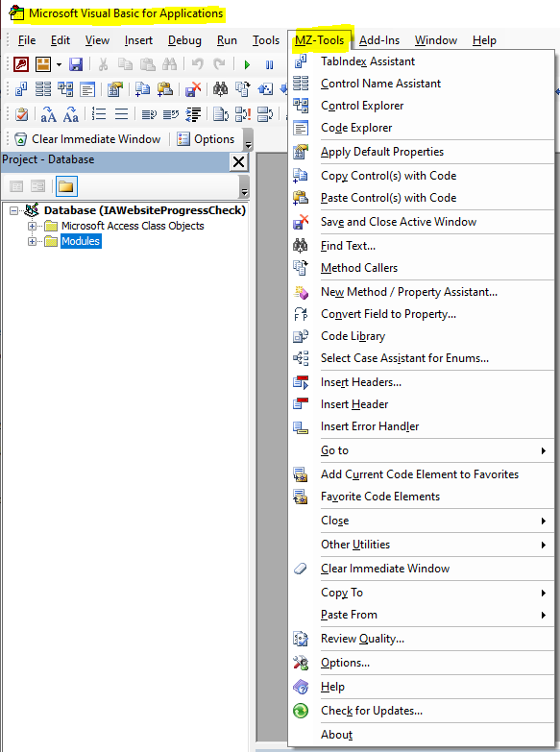
Task: Click the standard Paste clipboard toolbar icon
Action: click(147, 64)
